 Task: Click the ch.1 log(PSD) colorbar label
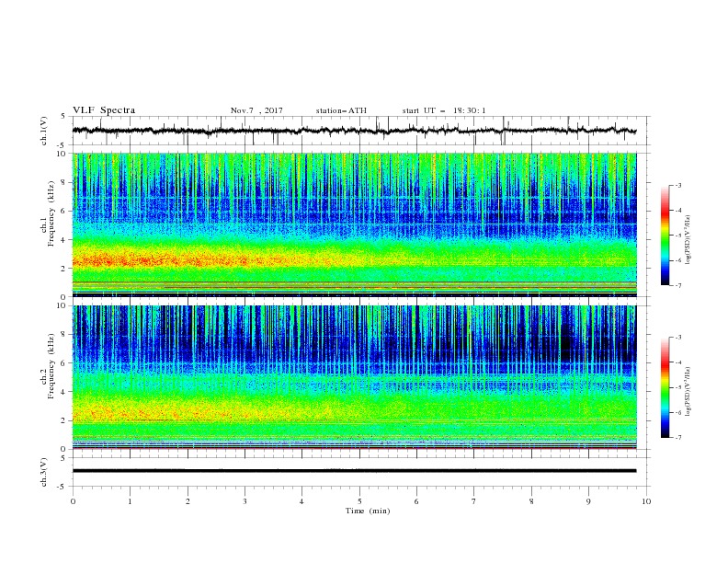[688, 240]
